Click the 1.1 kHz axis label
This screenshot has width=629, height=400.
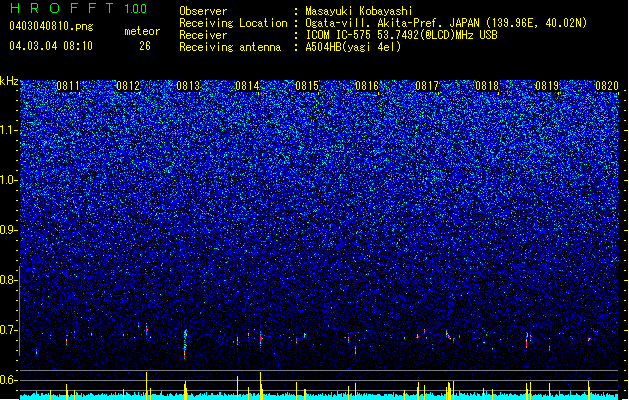click(9, 130)
